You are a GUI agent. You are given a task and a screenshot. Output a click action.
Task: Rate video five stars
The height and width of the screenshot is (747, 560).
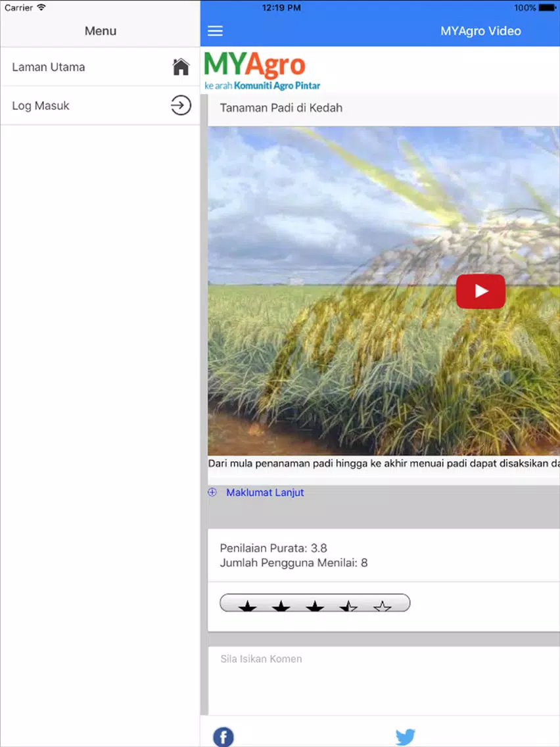(x=383, y=606)
